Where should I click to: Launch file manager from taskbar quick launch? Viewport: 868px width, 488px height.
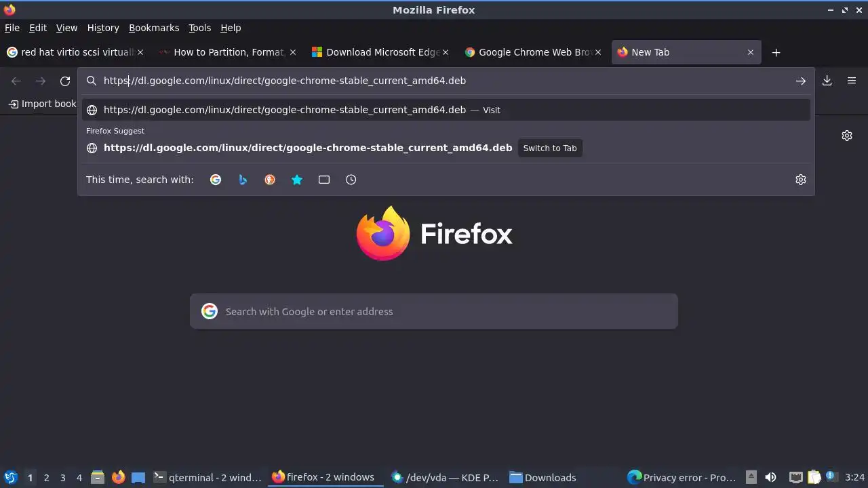point(98,477)
